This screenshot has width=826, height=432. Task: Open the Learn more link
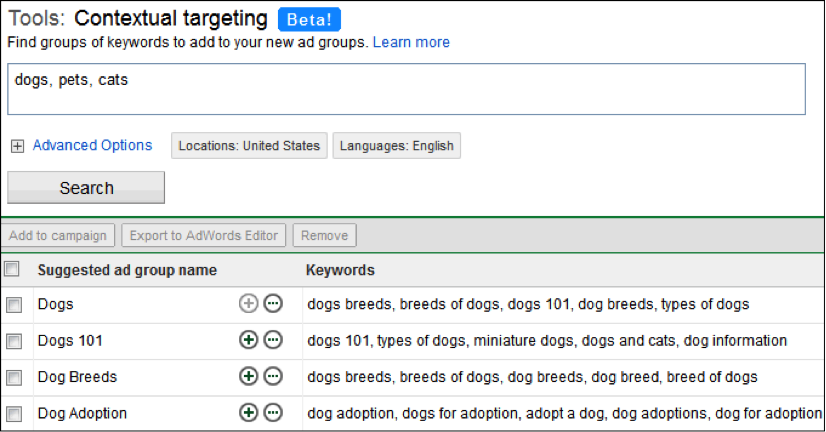point(411,42)
